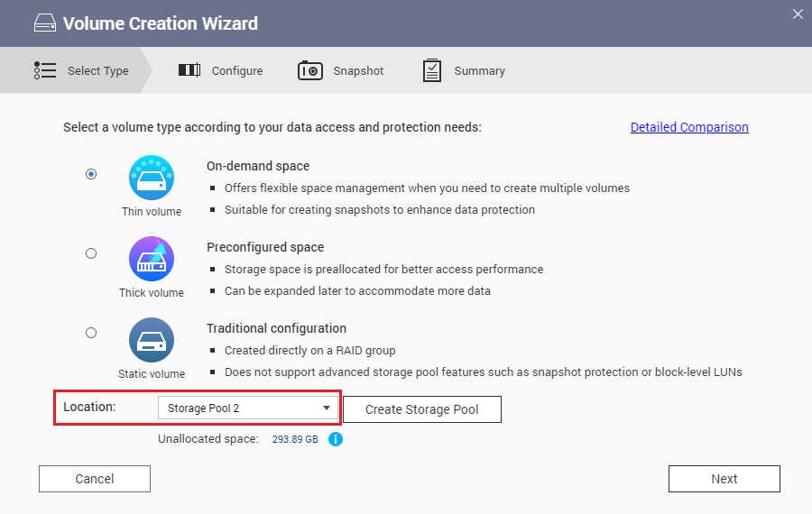Choose the Static volume radio option

click(x=91, y=333)
